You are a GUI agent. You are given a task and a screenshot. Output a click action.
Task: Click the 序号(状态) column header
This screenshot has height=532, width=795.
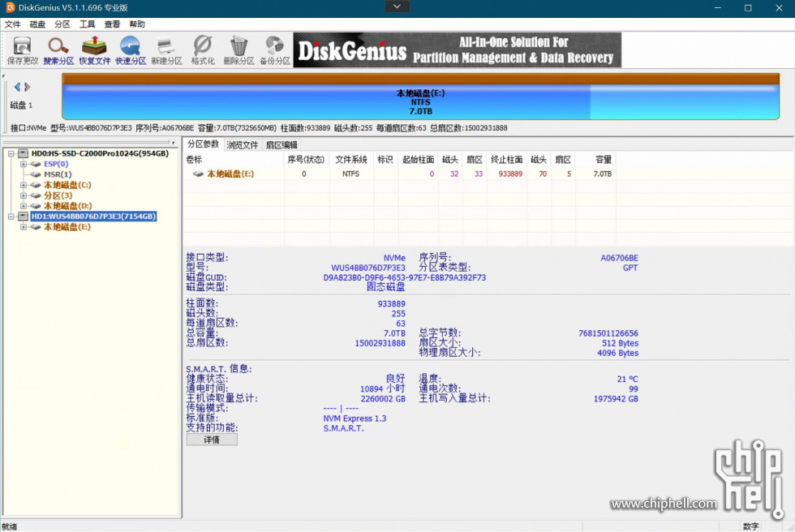pos(306,160)
